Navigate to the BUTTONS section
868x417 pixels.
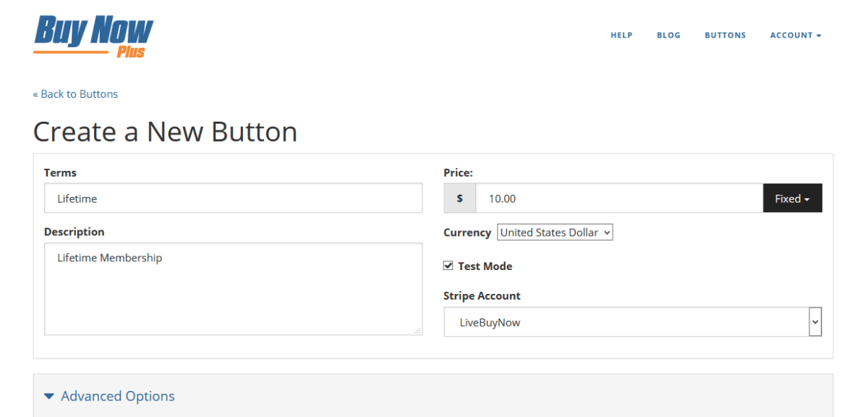(725, 35)
